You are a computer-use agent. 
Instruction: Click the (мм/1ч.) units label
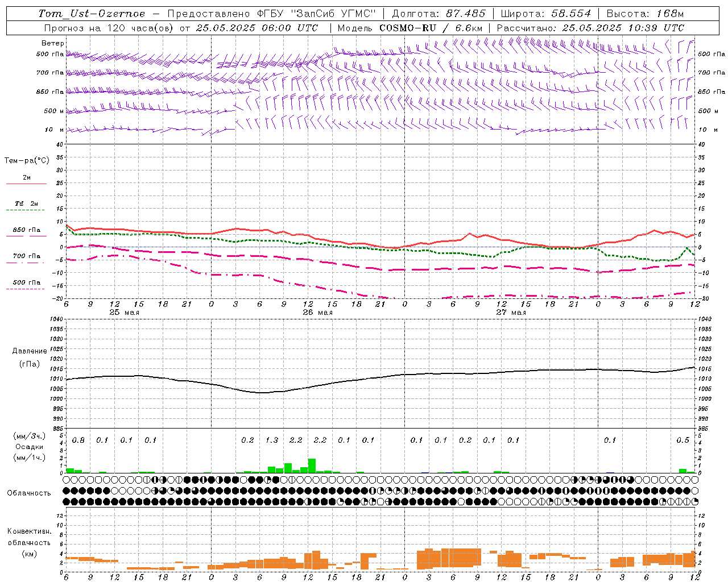click(30, 458)
